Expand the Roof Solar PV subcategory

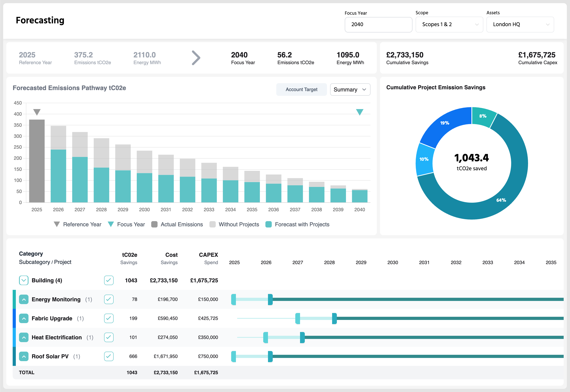point(24,356)
